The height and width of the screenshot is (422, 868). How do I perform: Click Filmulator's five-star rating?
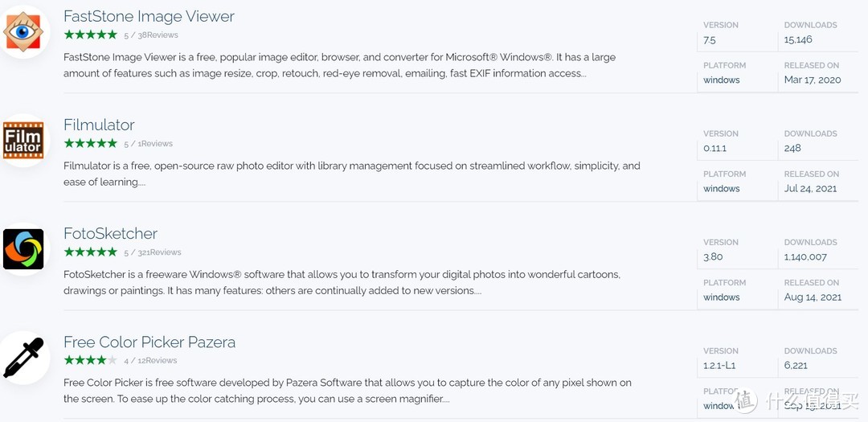point(90,143)
